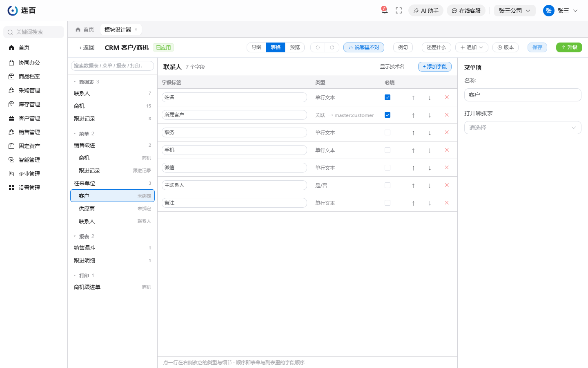Click the green 升级 button
Image resolution: width=588 pixels, height=368 pixels.
pos(569,47)
